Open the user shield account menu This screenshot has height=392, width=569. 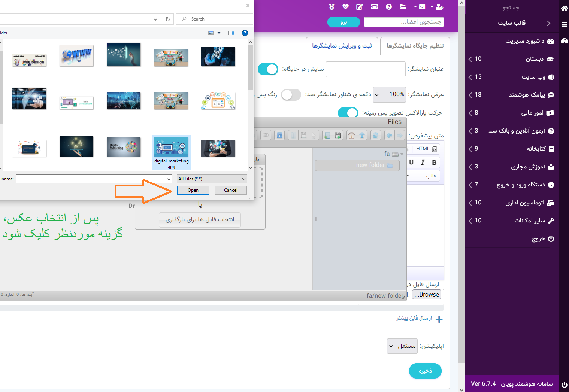point(437,7)
